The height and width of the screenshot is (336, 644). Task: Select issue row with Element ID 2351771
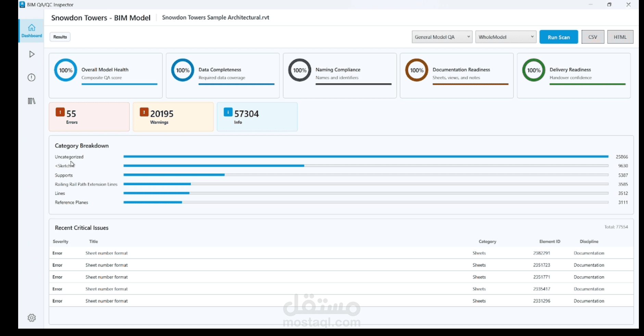[341, 277]
